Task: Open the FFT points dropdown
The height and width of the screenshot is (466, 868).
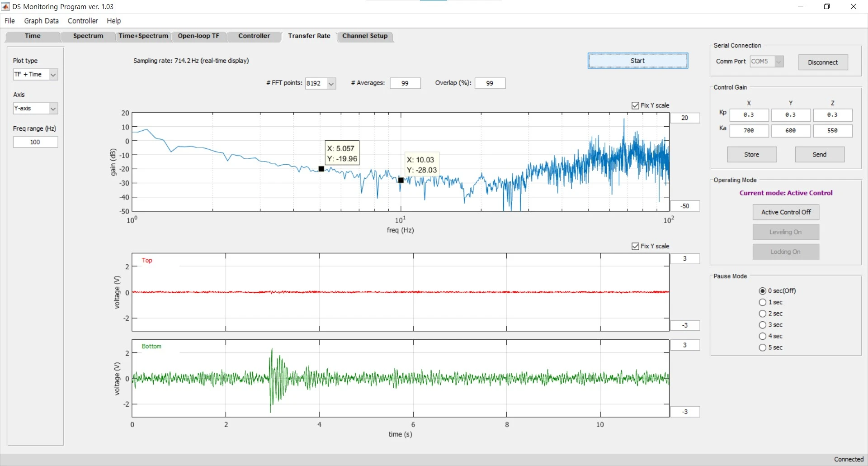Action: click(x=321, y=83)
